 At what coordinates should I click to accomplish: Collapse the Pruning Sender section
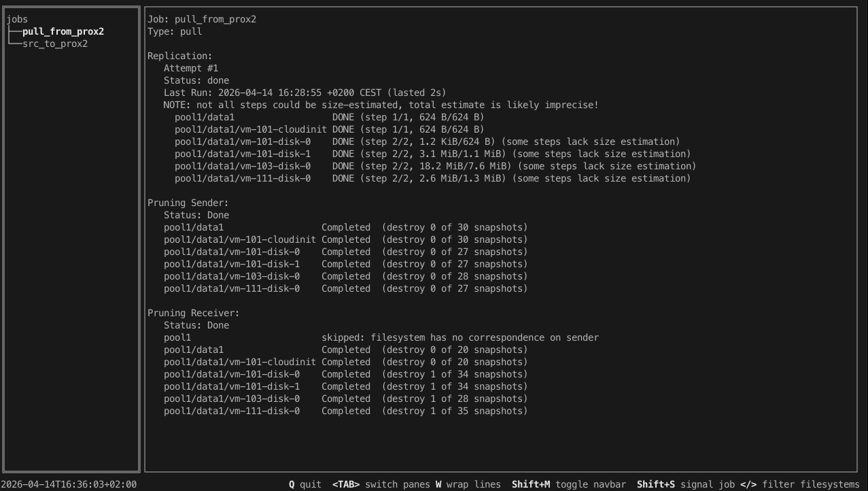(188, 203)
